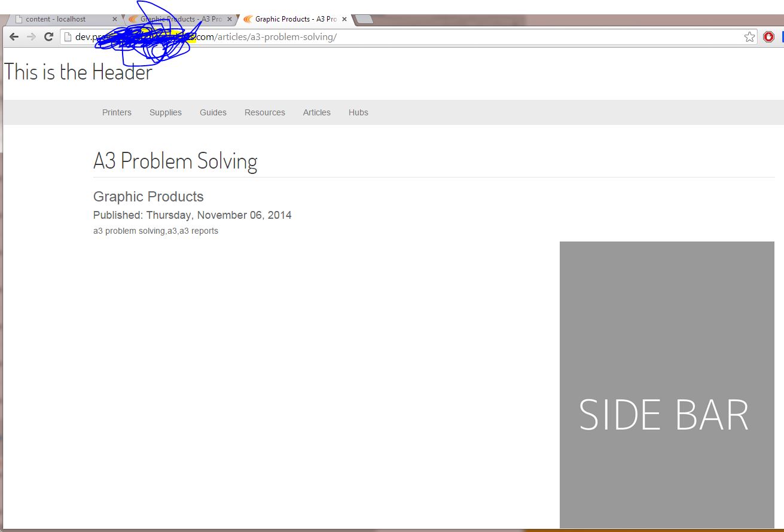Image resolution: width=784 pixels, height=532 pixels.
Task: Go to Guides in the navigation bar
Action: [213, 112]
